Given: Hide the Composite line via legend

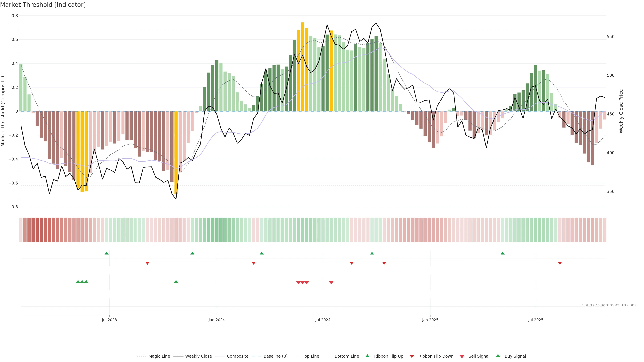Looking at the screenshot, I should [x=237, y=356].
